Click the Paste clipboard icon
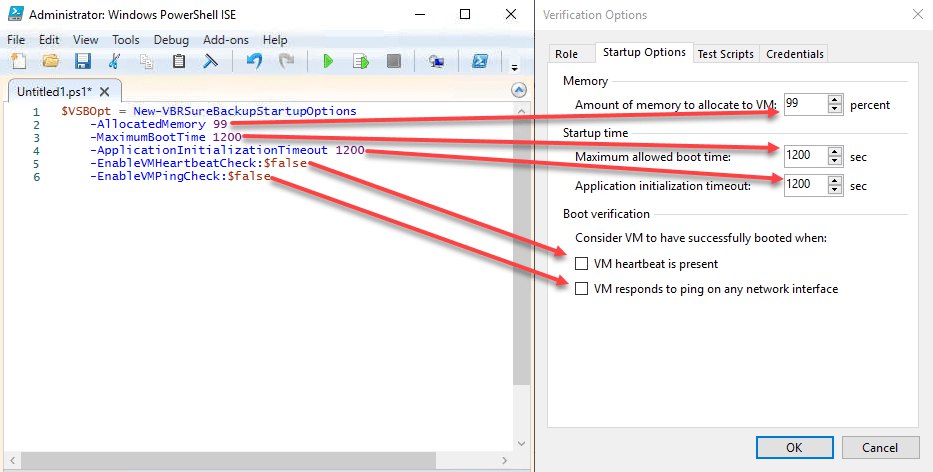The image size is (933, 472). 179,61
